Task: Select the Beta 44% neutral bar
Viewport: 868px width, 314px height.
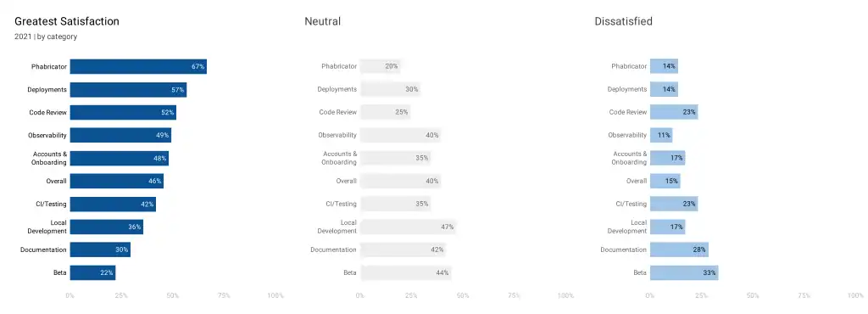Action: pos(405,272)
